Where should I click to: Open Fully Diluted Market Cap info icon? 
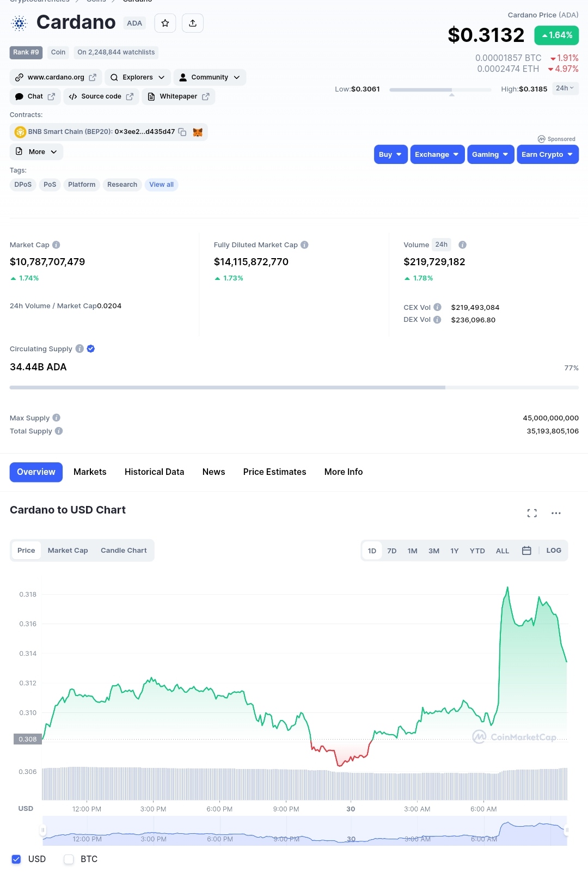[x=304, y=245]
